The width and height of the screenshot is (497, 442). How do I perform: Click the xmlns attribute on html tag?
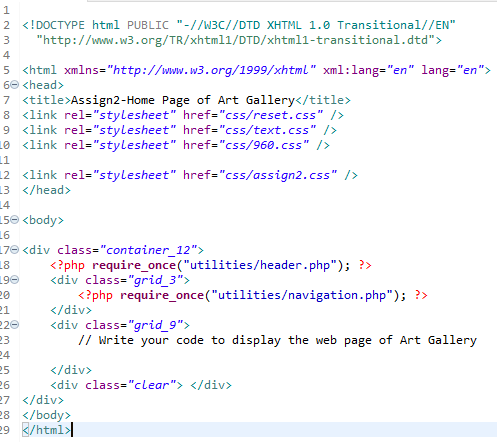pos(81,70)
